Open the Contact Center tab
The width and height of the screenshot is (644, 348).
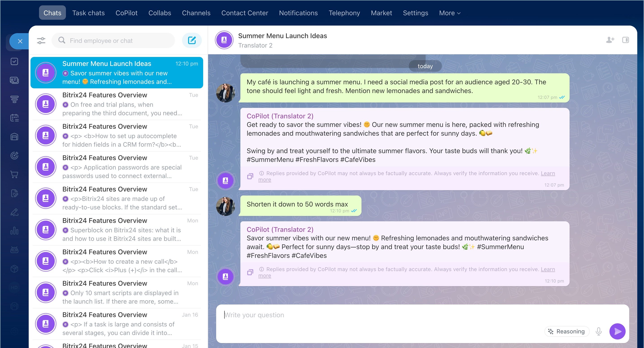tap(244, 13)
